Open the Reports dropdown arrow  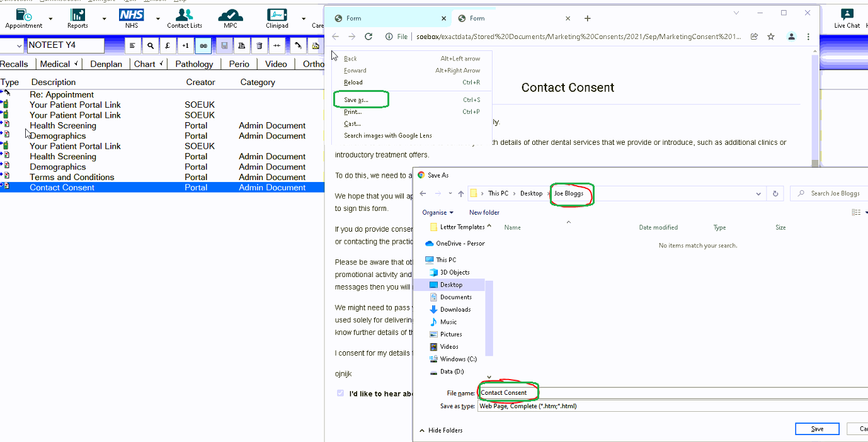pos(104,19)
